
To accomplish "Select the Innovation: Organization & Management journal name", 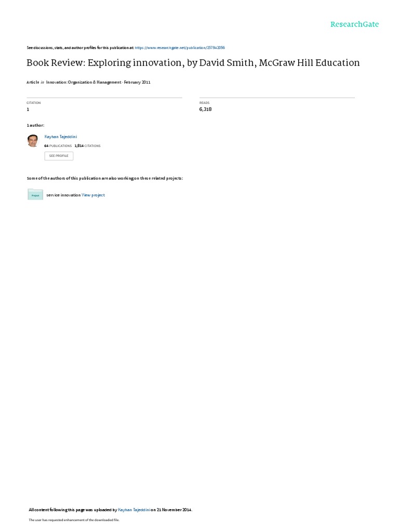I will [x=84, y=82].
